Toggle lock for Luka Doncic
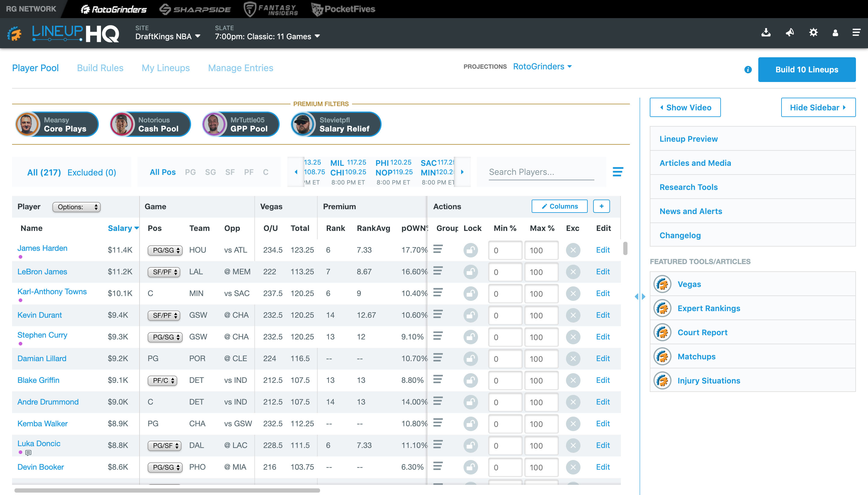The height and width of the screenshot is (495, 868). pyautogui.click(x=470, y=446)
